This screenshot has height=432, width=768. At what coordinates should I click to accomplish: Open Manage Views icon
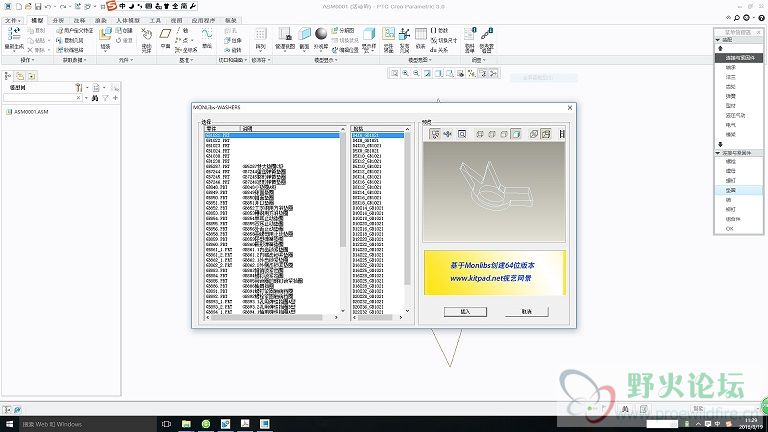point(285,34)
